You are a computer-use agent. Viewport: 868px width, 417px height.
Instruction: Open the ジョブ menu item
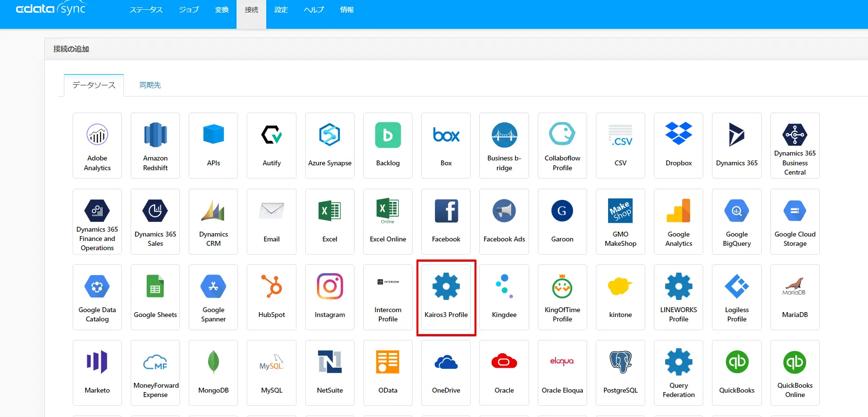(189, 10)
